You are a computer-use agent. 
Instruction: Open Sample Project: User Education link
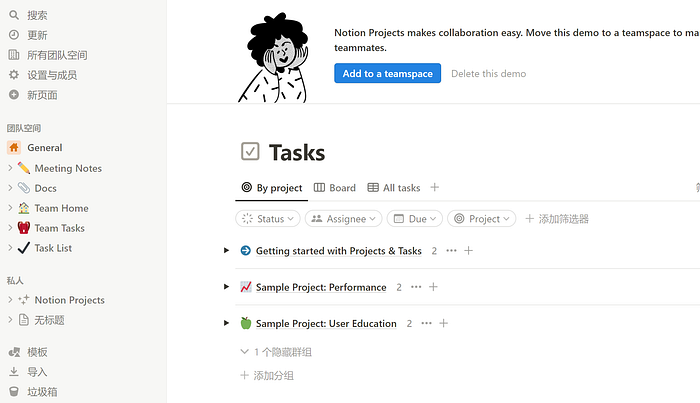point(326,323)
